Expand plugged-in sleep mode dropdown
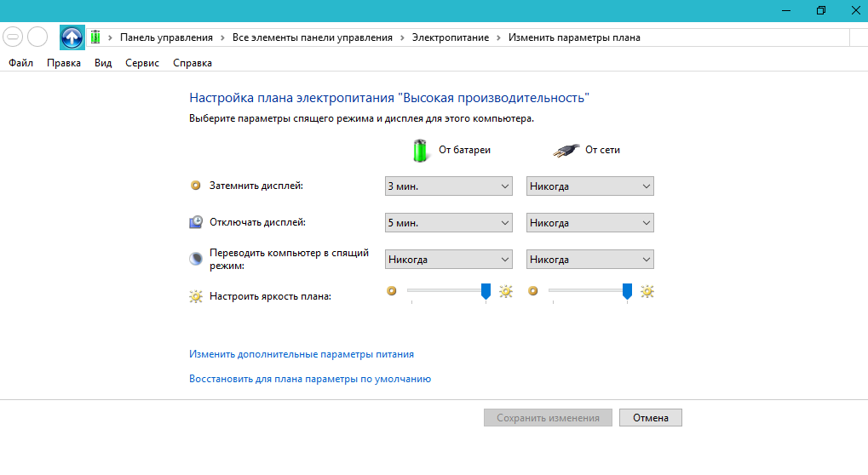The height and width of the screenshot is (475, 868). tap(589, 260)
